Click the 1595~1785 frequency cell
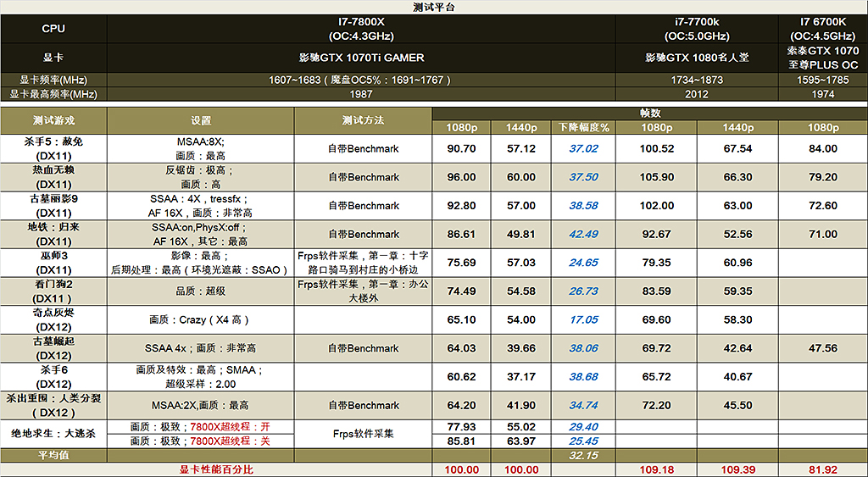868x477 pixels. 822,80
